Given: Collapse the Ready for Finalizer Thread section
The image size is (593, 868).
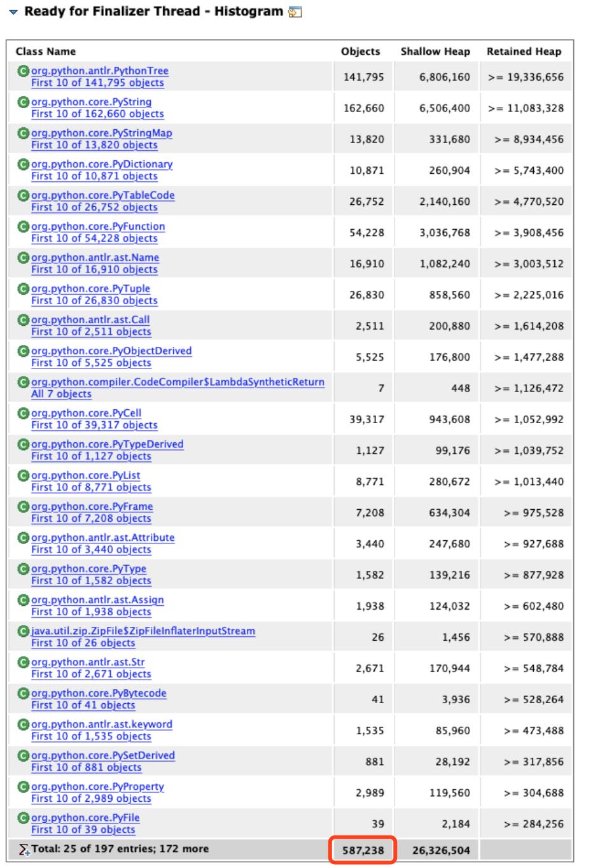Looking at the screenshot, I should 13,12.
